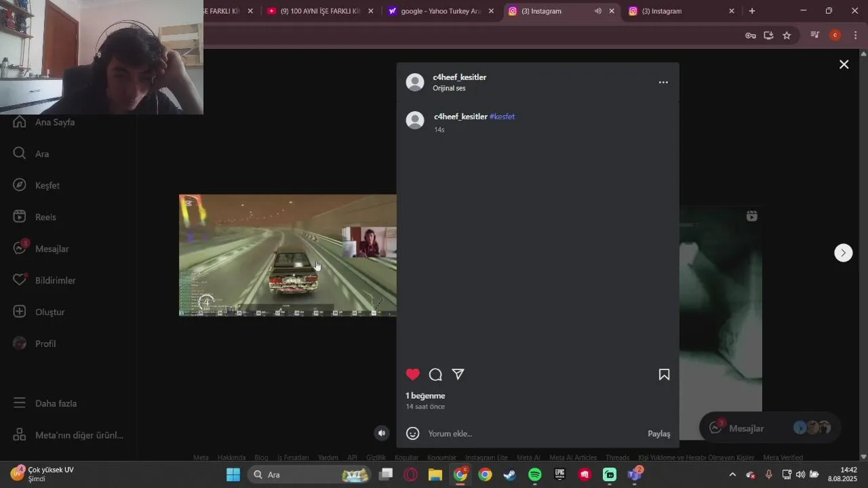Click the reel video thumbnail
The height and width of the screenshot is (488, 868).
pos(288,256)
